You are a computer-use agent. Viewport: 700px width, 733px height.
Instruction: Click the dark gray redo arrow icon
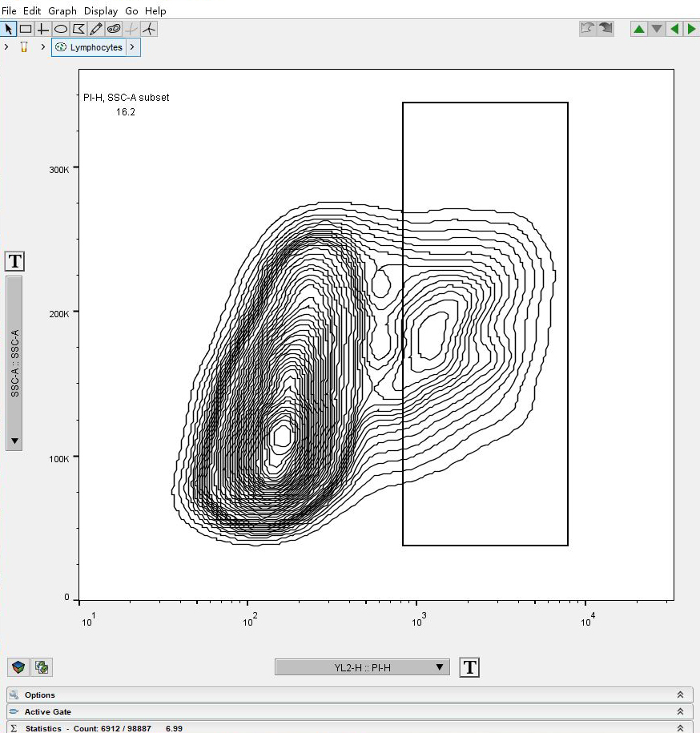coord(605,29)
